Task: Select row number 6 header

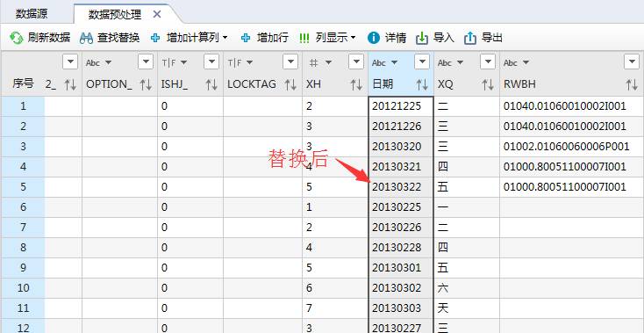Action: [23, 207]
